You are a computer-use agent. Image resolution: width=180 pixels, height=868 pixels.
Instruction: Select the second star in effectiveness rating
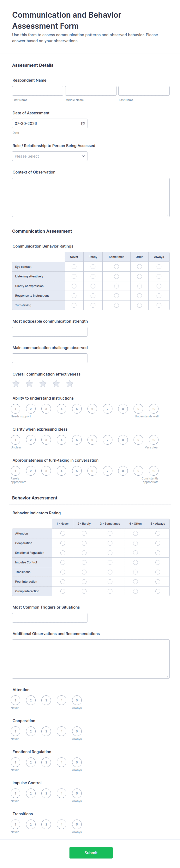pyautogui.click(x=29, y=383)
